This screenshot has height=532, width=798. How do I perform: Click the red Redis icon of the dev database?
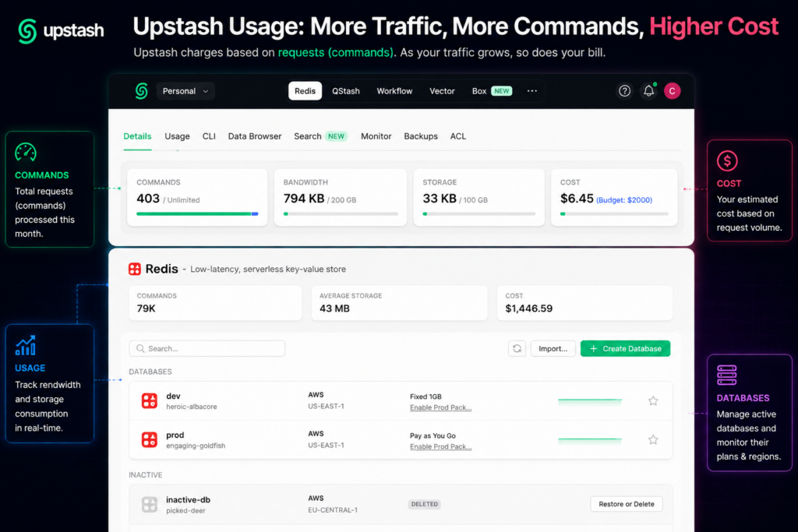click(149, 401)
